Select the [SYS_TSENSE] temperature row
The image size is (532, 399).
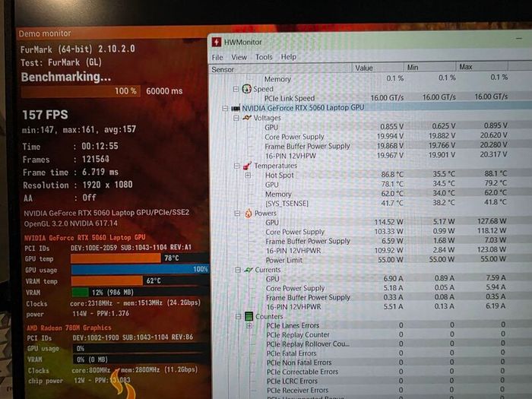click(x=372, y=203)
